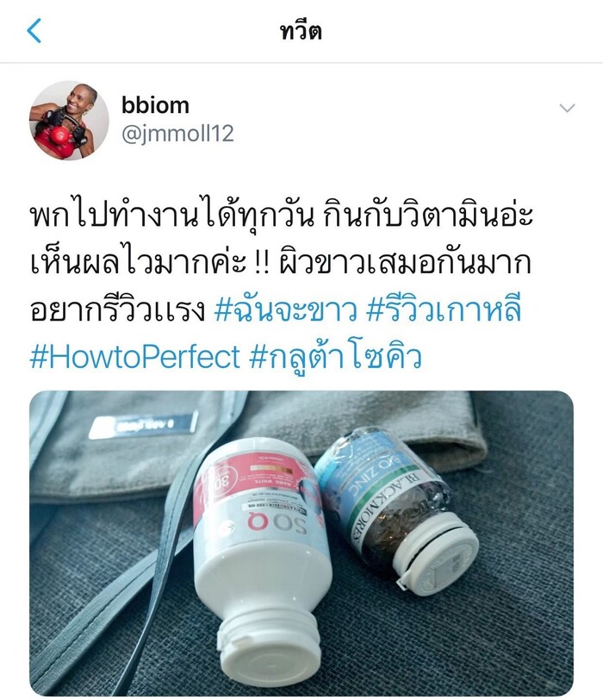
Task: Tap the metal tag on gray bag
Action: 144,424
